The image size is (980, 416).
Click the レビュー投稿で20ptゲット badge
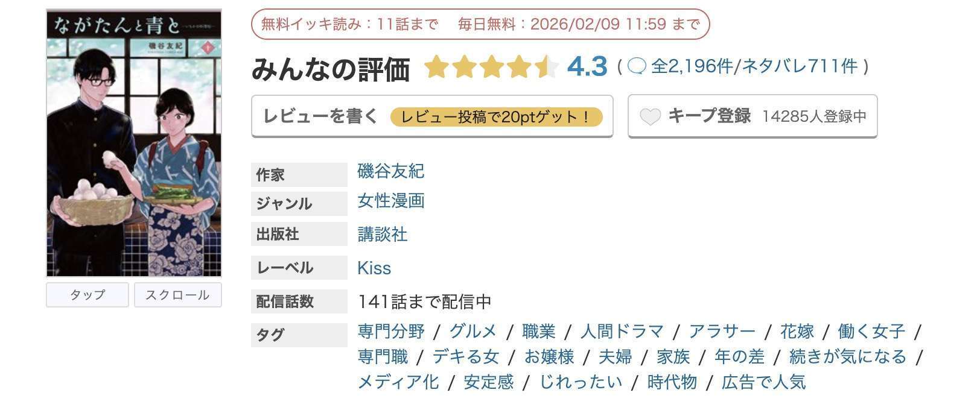tap(497, 117)
